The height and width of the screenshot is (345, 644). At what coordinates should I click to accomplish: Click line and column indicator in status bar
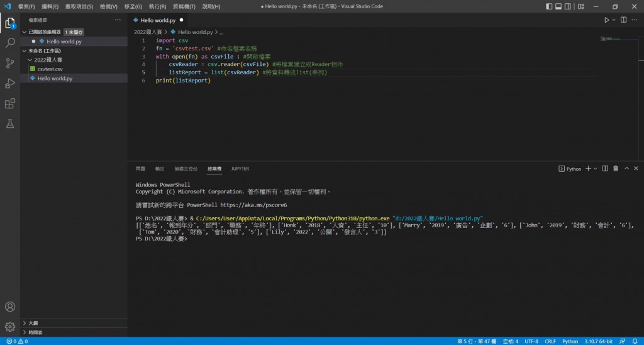477,341
